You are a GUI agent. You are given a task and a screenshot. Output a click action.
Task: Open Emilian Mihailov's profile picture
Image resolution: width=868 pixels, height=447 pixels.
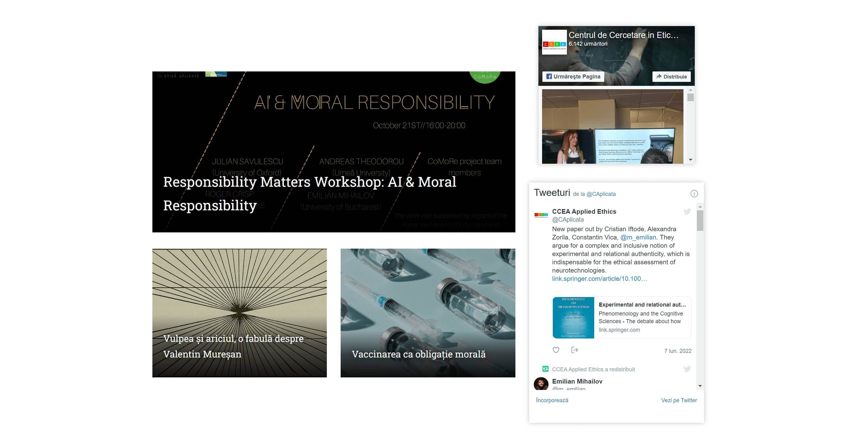coord(541,384)
